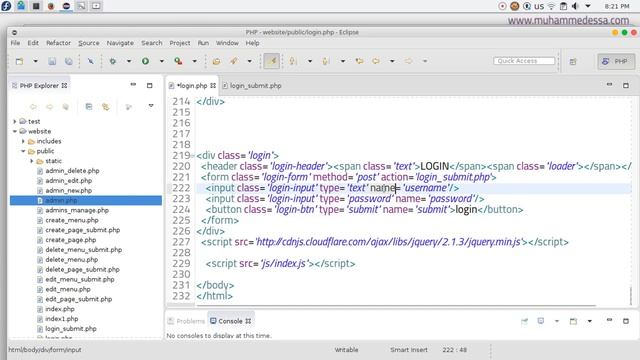Click the Open Type folder icon
Image resolution: width=640 pixels, height=360 pixels.
216,61
